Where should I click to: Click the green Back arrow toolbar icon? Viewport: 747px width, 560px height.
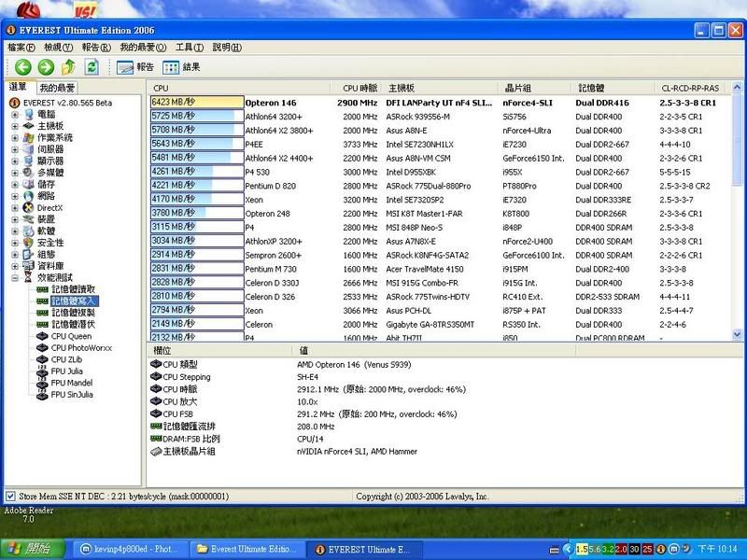click(x=21, y=67)
